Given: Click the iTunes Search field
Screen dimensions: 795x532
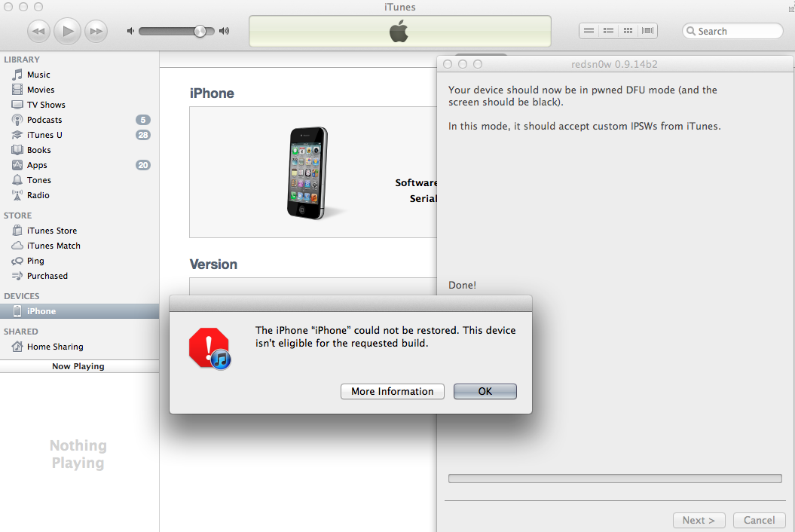Looking at the screenshot, I should point(732,31).
